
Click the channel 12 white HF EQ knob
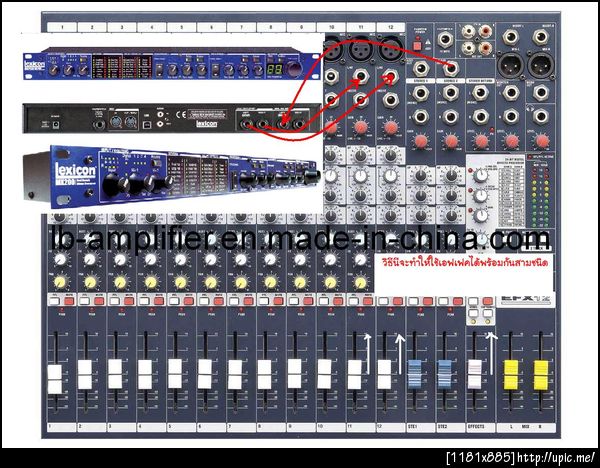pyautogui.click(x=390, y=176)
